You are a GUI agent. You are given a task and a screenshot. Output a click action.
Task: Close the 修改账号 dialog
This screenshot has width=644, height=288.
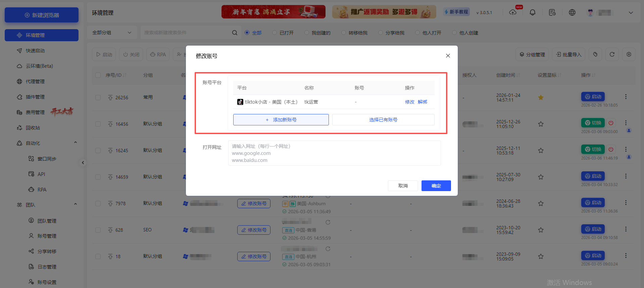click(x=448, y=56)
